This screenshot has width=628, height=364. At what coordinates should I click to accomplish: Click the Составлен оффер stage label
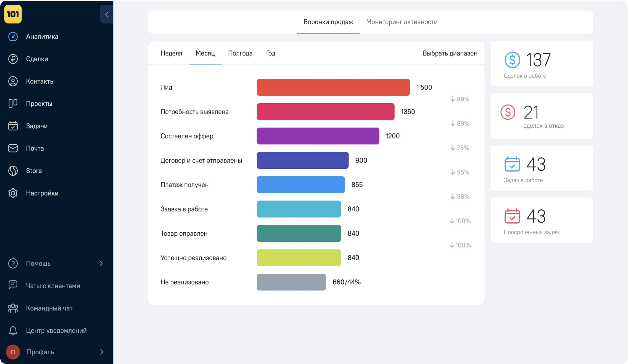(x=187, y=136)
